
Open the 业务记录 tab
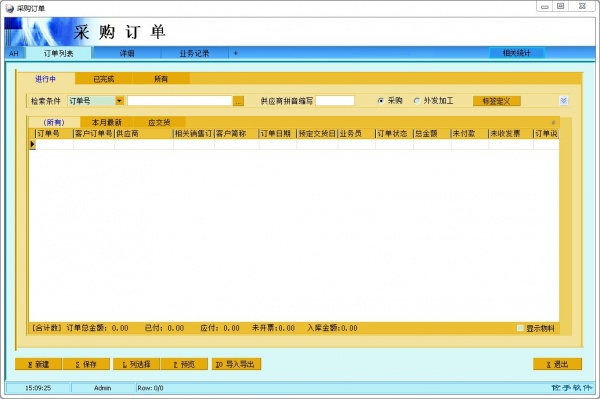click(194, 53)
